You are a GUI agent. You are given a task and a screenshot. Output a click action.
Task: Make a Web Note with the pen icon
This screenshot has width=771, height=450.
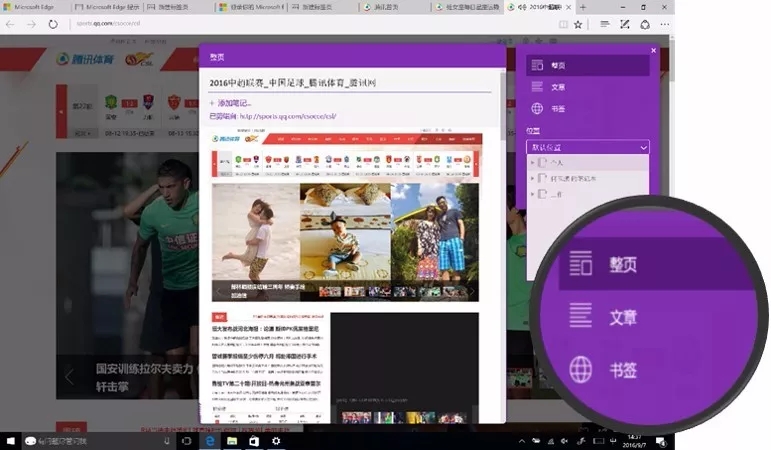(x=624, y=24)
